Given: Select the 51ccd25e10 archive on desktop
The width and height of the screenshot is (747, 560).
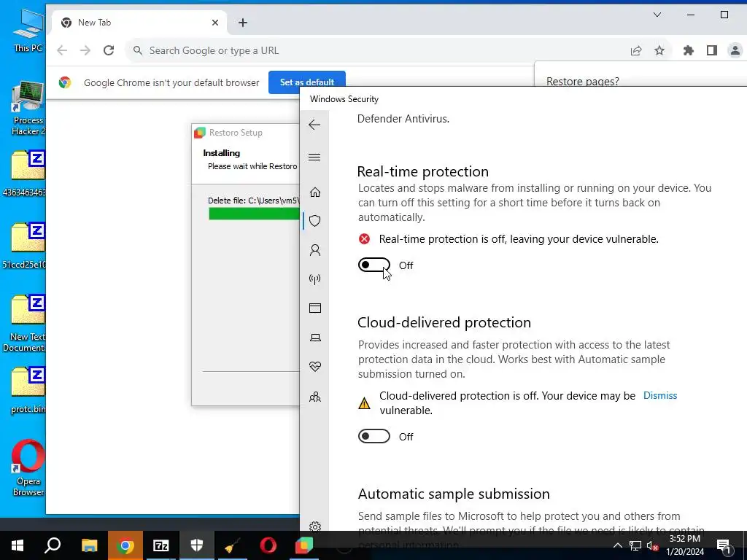Looking at the screenshot, I should tap(24, 246).
